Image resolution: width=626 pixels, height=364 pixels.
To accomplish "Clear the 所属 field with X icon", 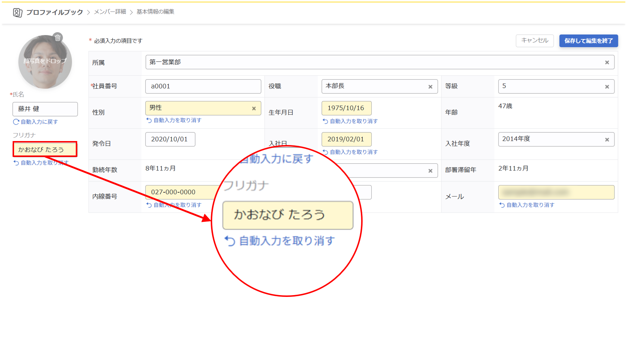I will pyautogui.click(x=607, y=62).
